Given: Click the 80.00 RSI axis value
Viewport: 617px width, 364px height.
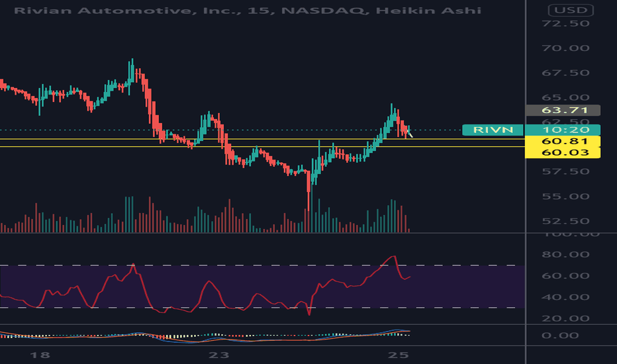Looking at the screenshot, I should [565, 254].
